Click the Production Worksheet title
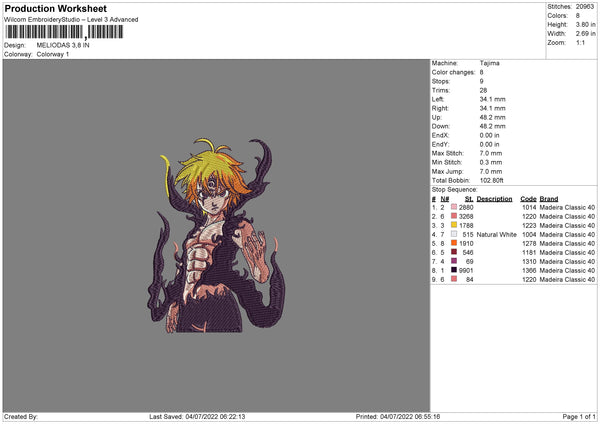The width and height of the screenshot is (600, 424). click(55, 8)
